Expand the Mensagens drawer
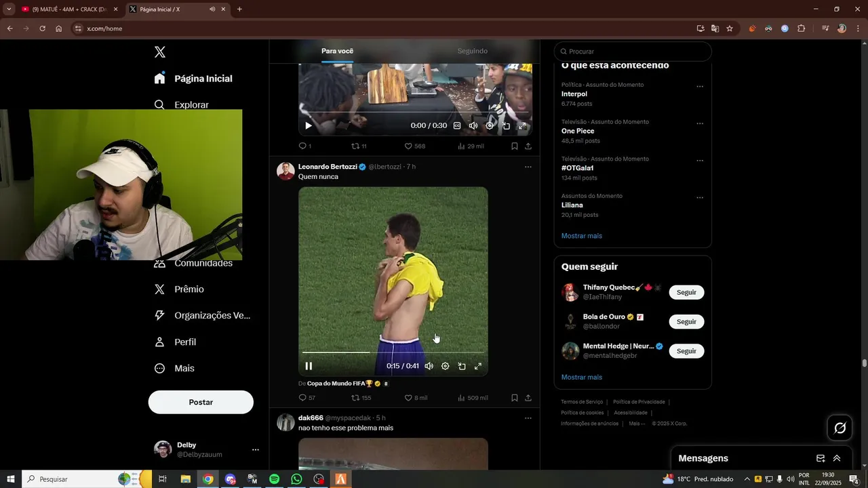Viewport: 868px width, 488px height. (837, 458)
